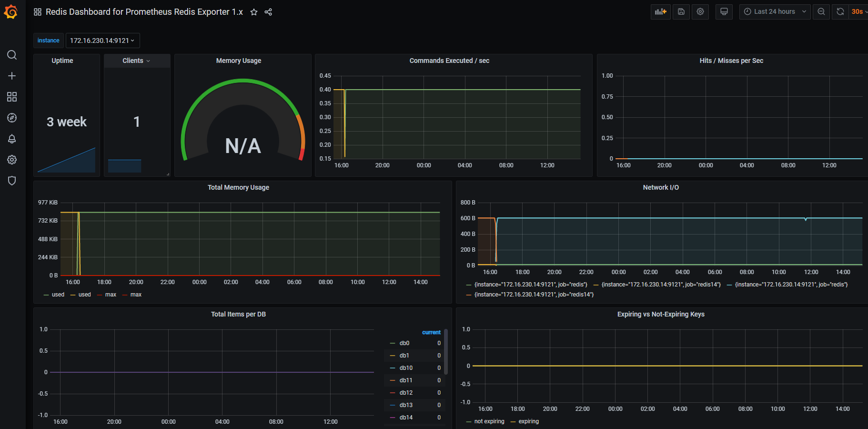Open the Hits / Misses per Sec panel menu
This screenshot has width=868, height=429.
(731, 61)
